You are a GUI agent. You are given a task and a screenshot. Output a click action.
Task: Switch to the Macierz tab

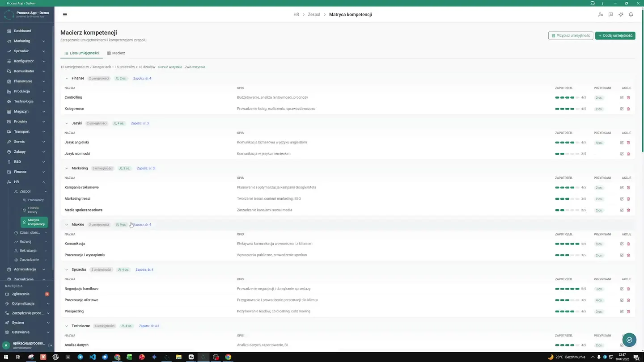point(116,53)
